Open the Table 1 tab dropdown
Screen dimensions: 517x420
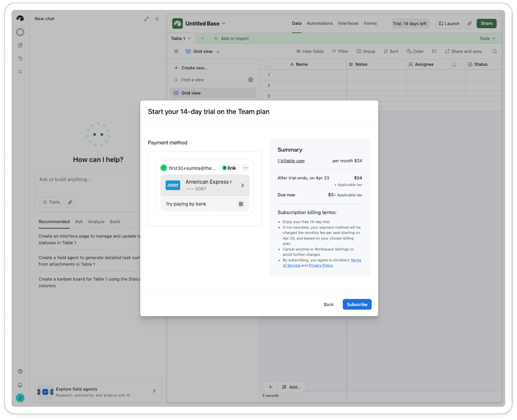click(189, 39)
